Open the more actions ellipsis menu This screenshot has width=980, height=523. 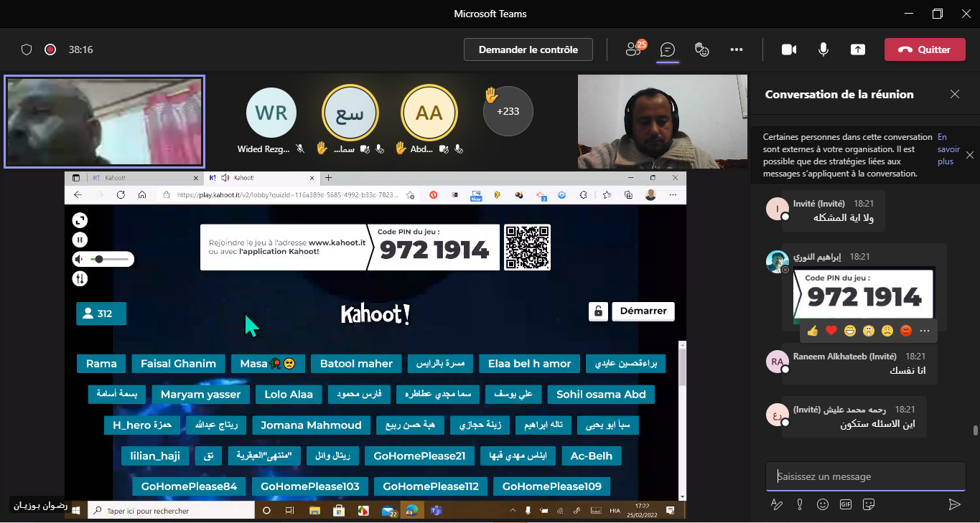coord(737,50)
